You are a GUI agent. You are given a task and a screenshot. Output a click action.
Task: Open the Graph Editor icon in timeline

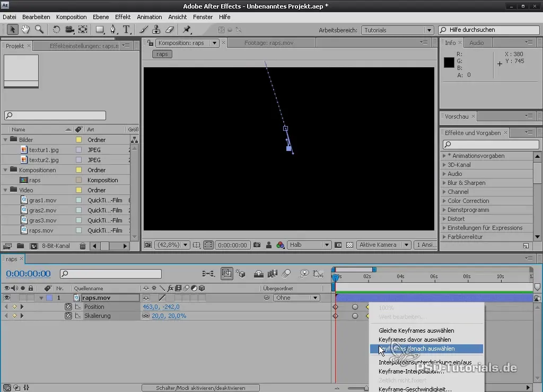tap(318, 274)
